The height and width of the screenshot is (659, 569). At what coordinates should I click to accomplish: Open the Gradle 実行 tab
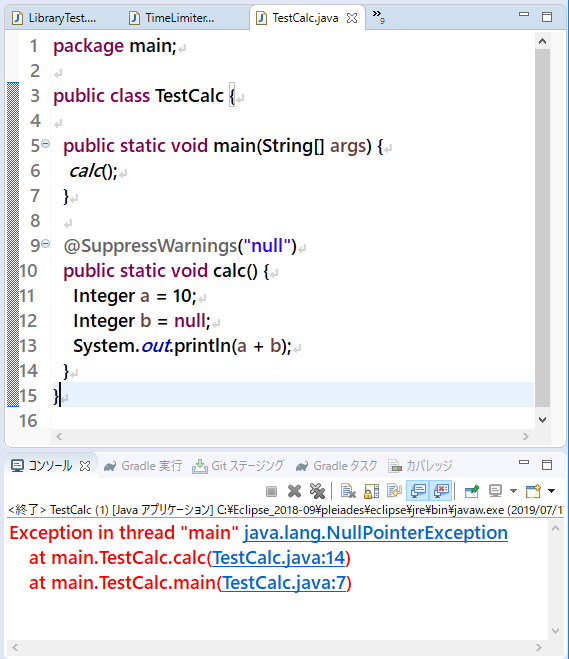click(x=143, y=466)
